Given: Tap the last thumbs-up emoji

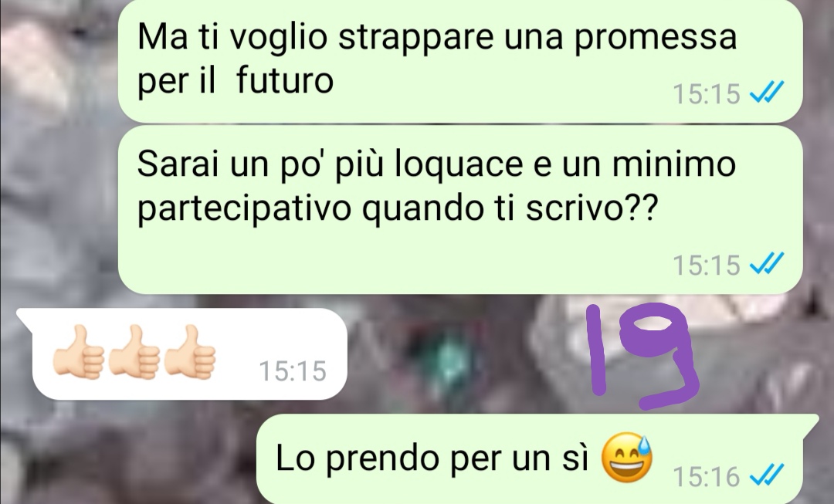Looking at the screenshot, I should [x=189, y=353].
